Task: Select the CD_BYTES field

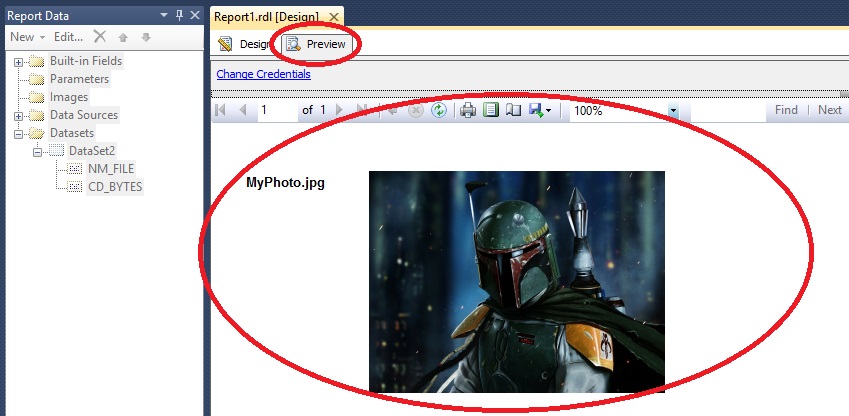Action: [115, 187]
